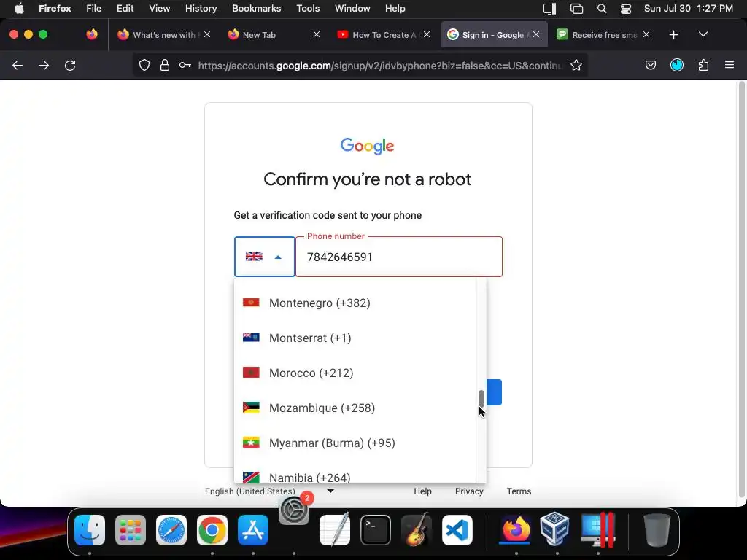747x560 pixels.
Task: Open Finder from the dock
Action: 90,530
